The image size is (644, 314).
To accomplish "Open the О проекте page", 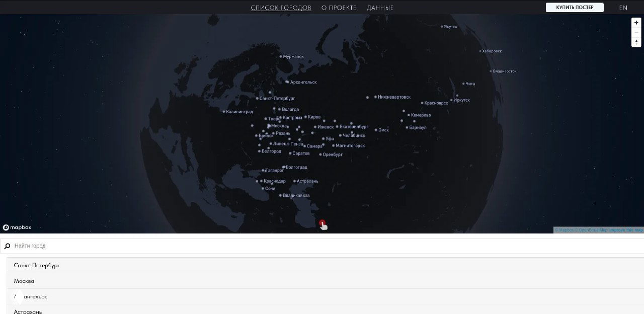I will [339, 8].
